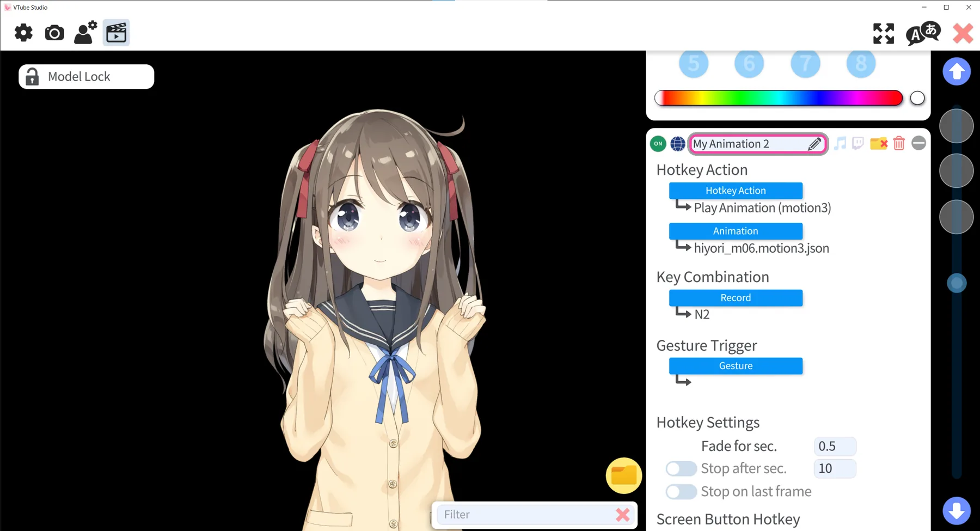Click the Twitch icon in hotkey row
Viewport: 980px width, 531px height.
(858, 143)
